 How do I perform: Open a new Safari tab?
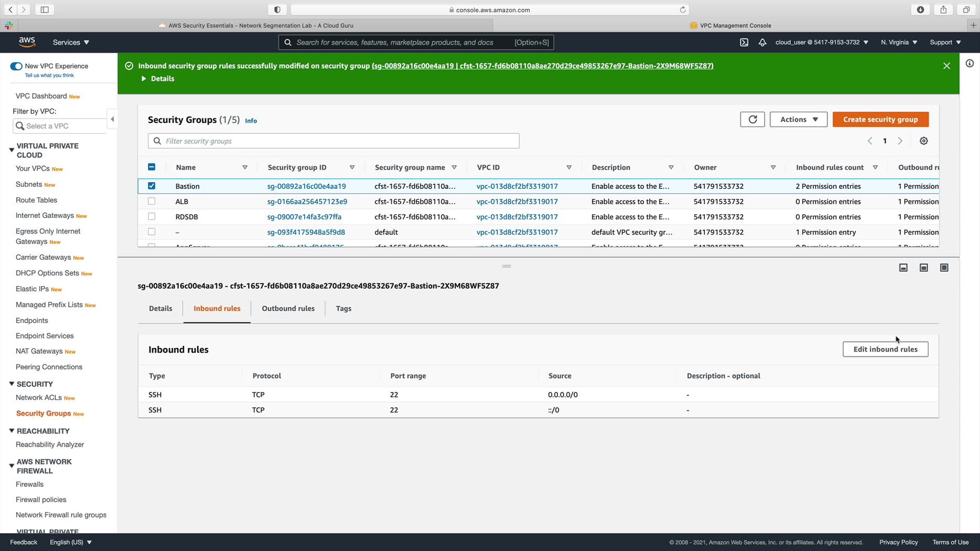[x=973, y=25]
